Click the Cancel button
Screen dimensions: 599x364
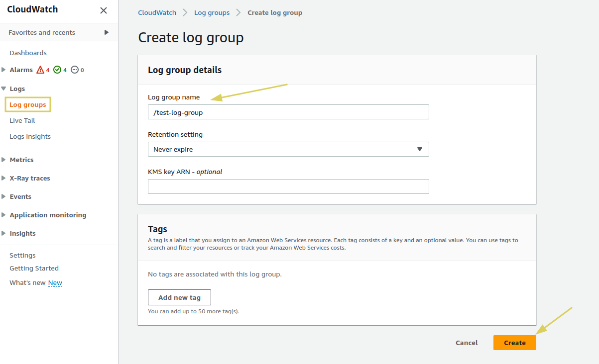pyautogui.click(x=467, y=343)
